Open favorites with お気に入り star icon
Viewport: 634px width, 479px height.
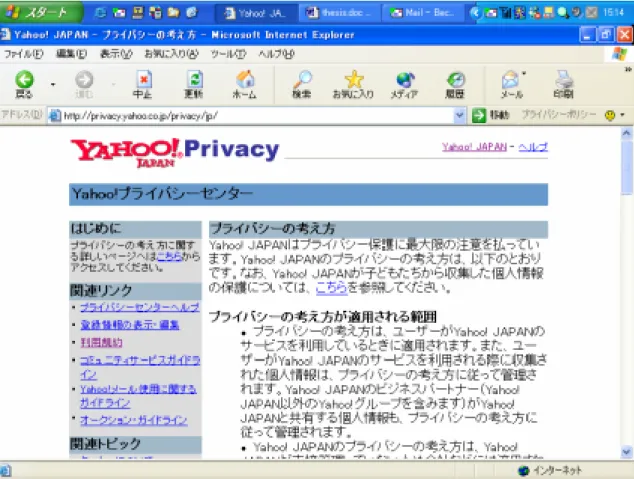[353, 84]
